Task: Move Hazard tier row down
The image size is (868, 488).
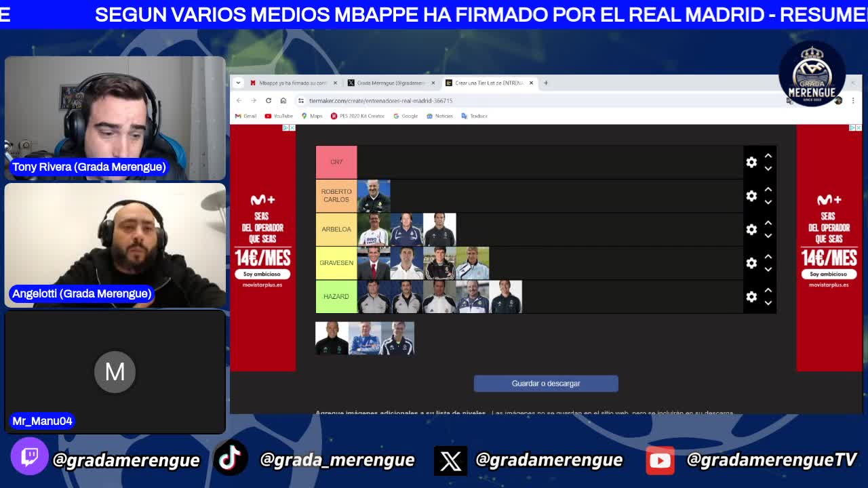Action: pos(768,302)
